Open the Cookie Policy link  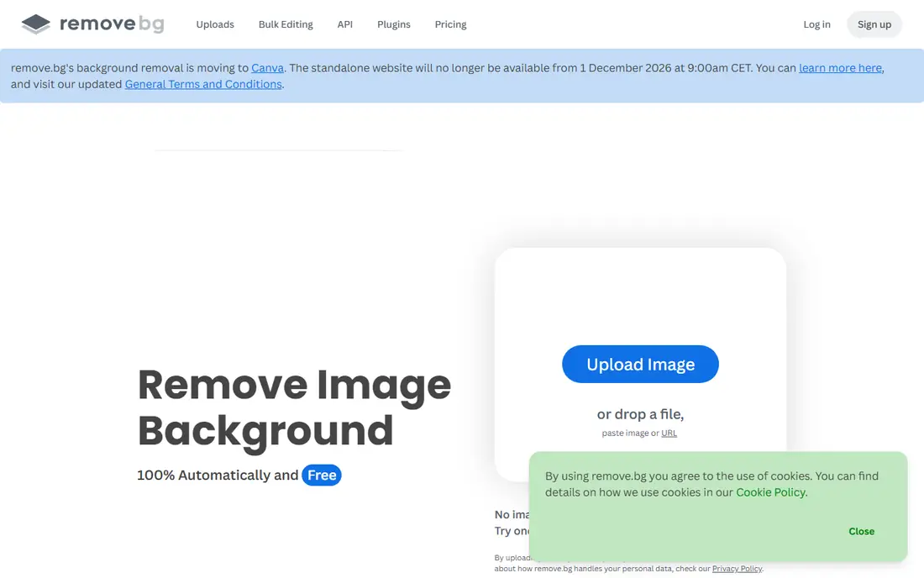[771, 492]
